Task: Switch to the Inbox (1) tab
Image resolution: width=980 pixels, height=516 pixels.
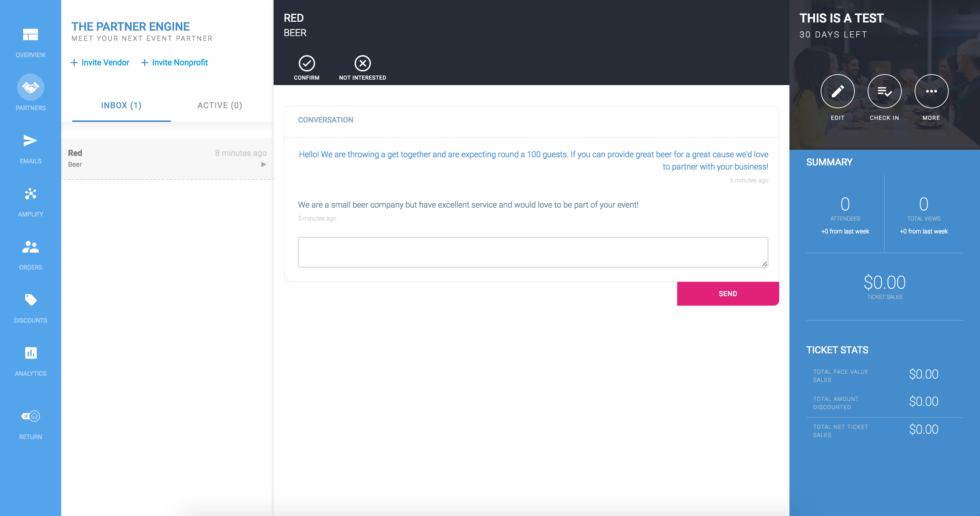Action: click(121, 106)
